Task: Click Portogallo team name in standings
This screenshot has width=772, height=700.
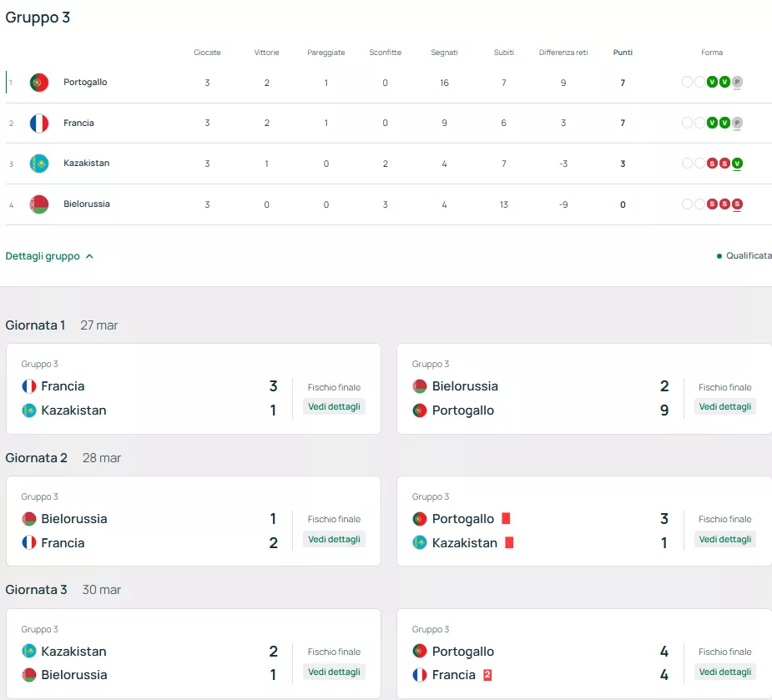Action: (85, 83)
